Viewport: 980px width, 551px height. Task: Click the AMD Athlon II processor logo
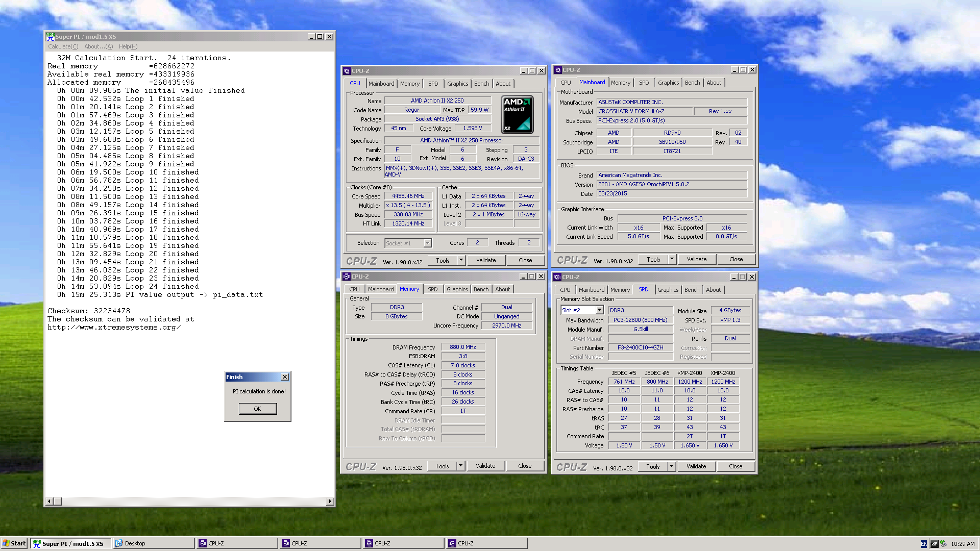point(517,114)
